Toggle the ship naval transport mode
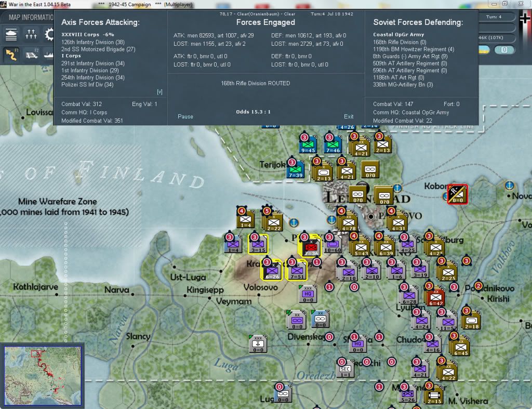Screen dimensions: 532x409 (x=49, y=54)
